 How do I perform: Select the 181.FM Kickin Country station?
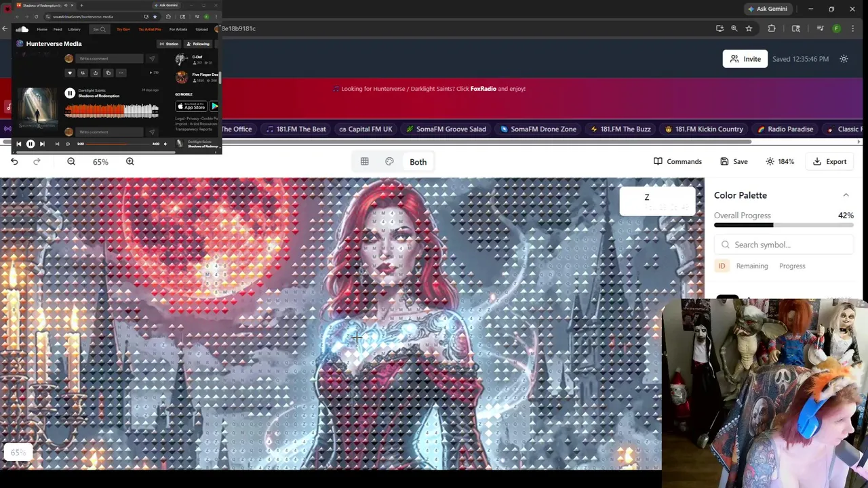tap(704, 129)
